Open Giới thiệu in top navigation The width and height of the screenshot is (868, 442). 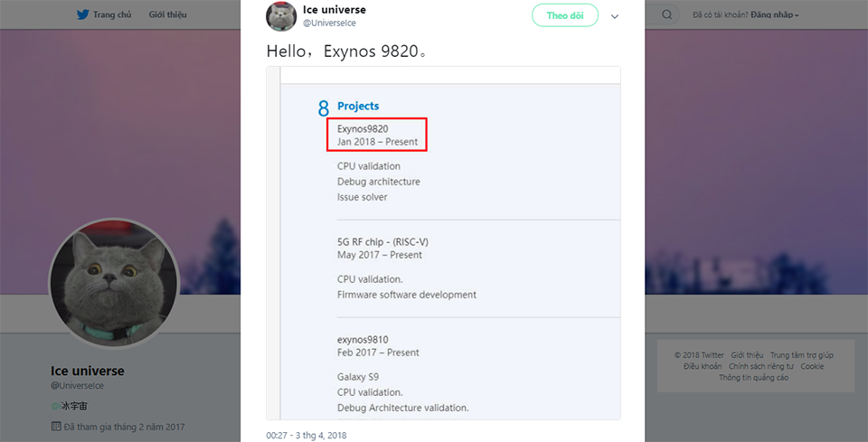pos(168,15)
